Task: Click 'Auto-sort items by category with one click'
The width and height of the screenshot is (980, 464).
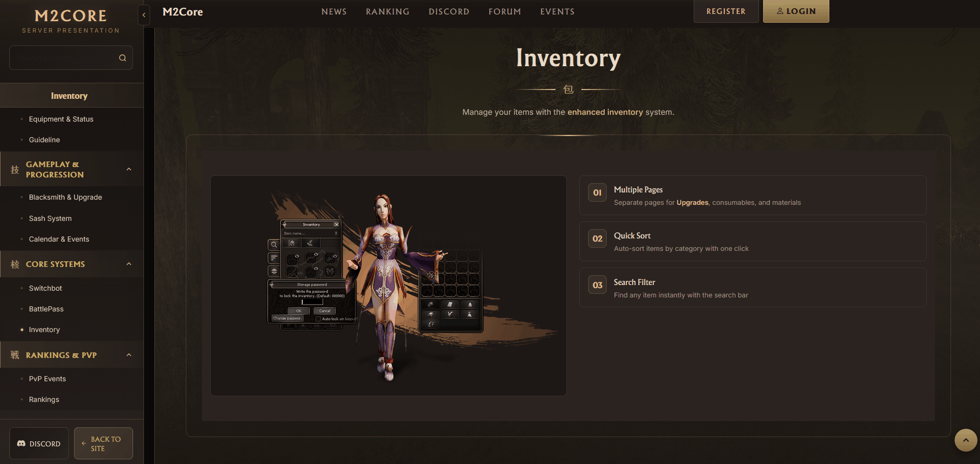Action: [x=681, y=249]
